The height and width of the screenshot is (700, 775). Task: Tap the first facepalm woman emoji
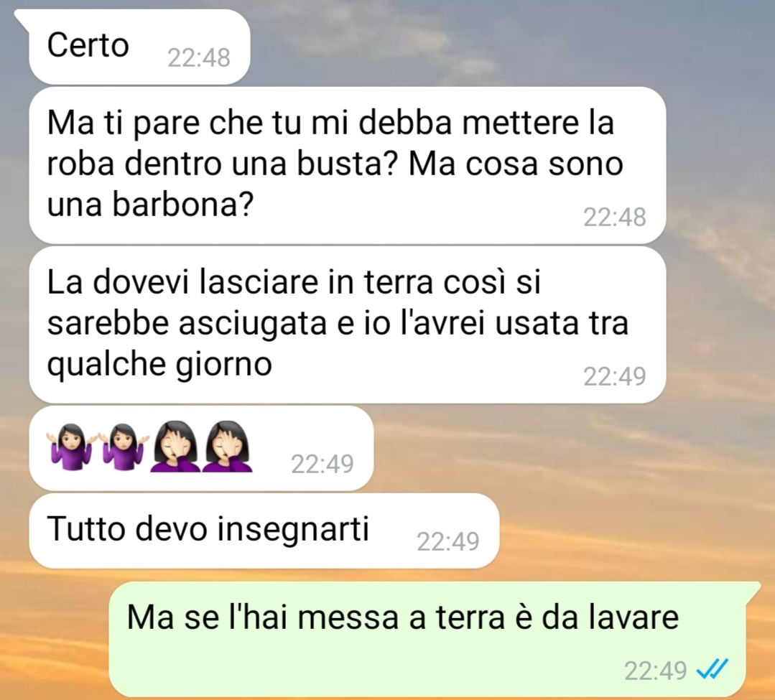point(175,446)
